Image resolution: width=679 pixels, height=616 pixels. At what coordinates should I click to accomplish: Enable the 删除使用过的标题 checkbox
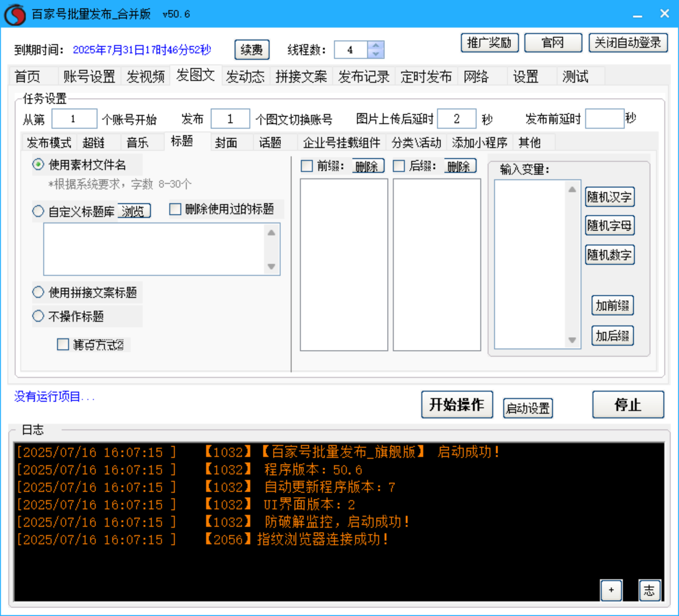[x=175, y=209]
